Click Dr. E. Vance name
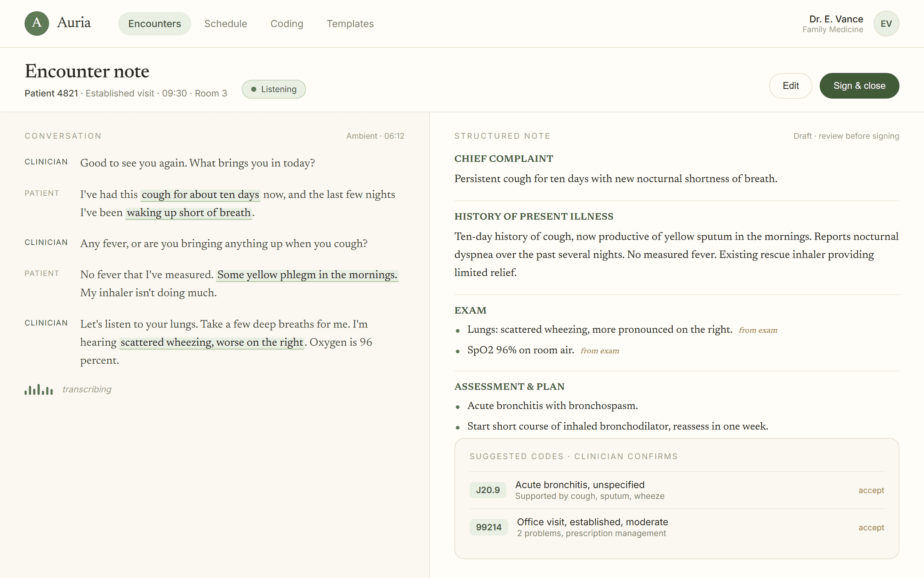The image size is (924, 578). 836,19
